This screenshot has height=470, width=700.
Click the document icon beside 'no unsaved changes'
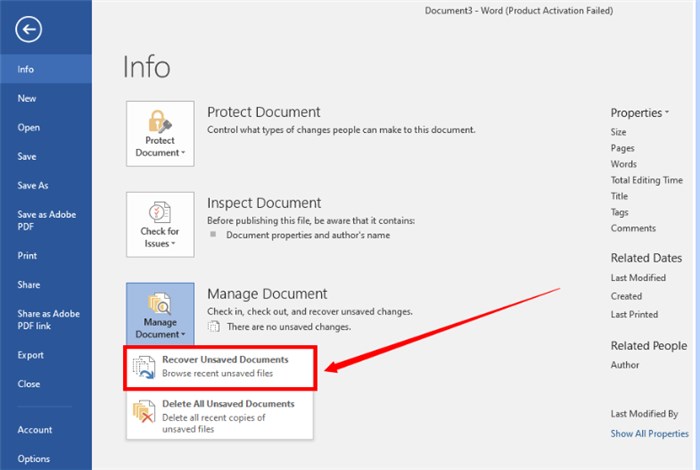click(x=214, y=327)
